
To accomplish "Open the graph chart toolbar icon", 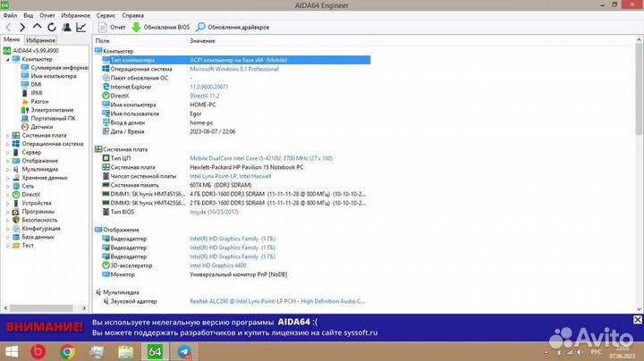I will coord(80,28).
